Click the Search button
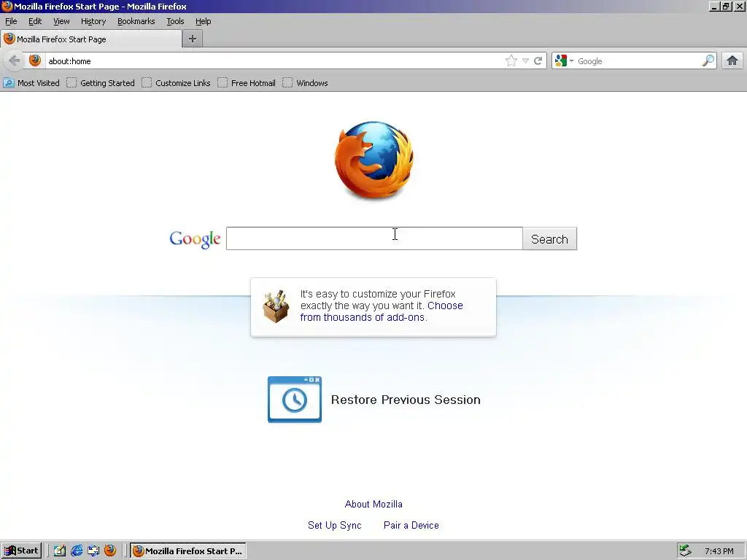Viewport: 747px width, 560px height. 550,238
